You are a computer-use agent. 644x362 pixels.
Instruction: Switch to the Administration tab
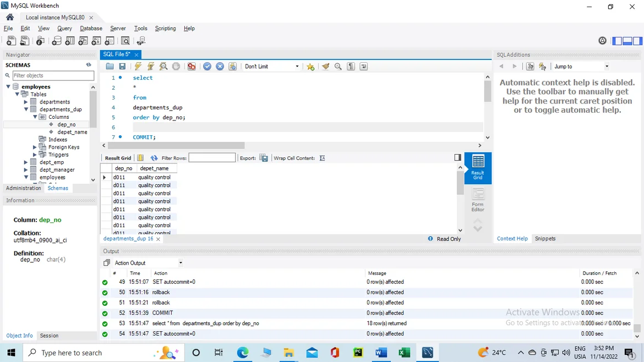click(23, 188)
